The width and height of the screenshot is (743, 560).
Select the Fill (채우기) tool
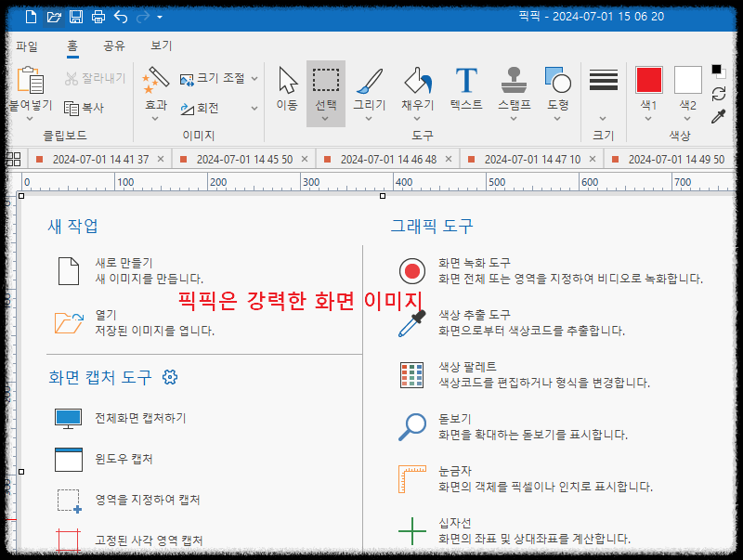(x=417, y=88)
